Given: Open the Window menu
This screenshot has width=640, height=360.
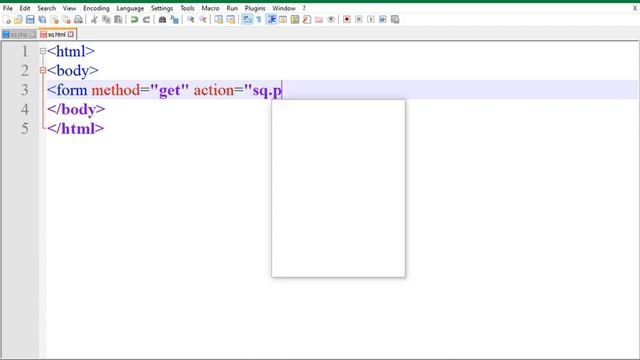Looking at the screenshot, I should 284,8.
